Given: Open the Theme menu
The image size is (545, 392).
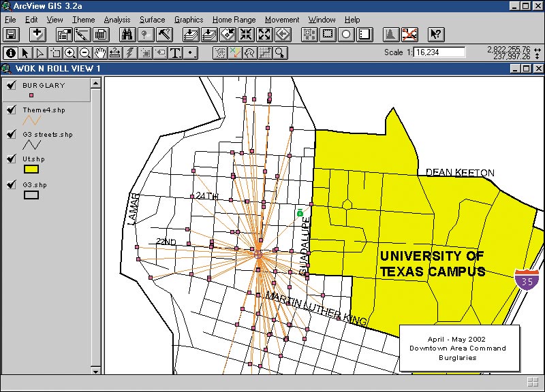Looking at the screenshot, I should point(83,20).
